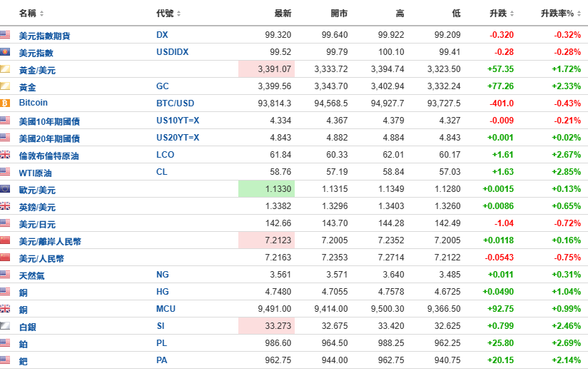
Task: Click the DX ticker symbol
Action: pyautogui.click(x=162, y=35)
